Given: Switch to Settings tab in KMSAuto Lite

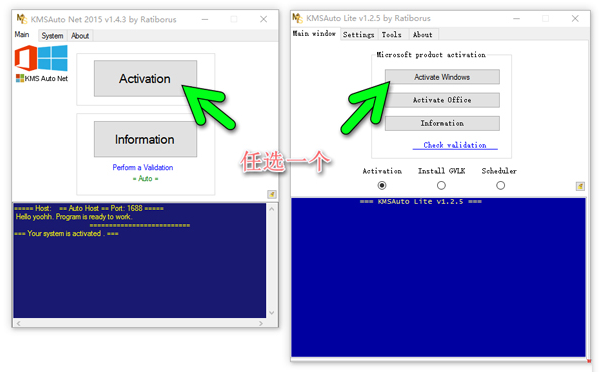Looking at the screenshot, I should click(359, 34).
